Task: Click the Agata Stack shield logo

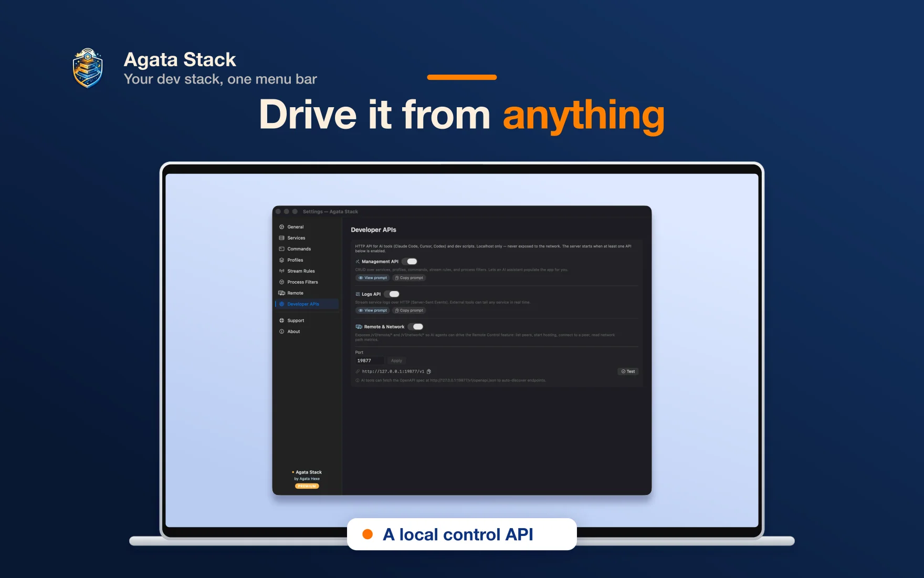Action: point(88,68)
